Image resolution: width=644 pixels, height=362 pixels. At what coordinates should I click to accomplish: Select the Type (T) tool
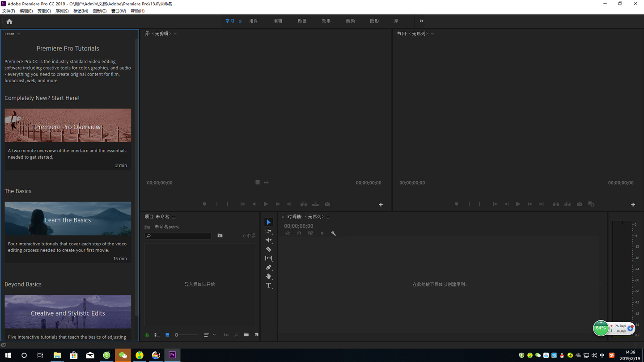[x=268, y=286]
